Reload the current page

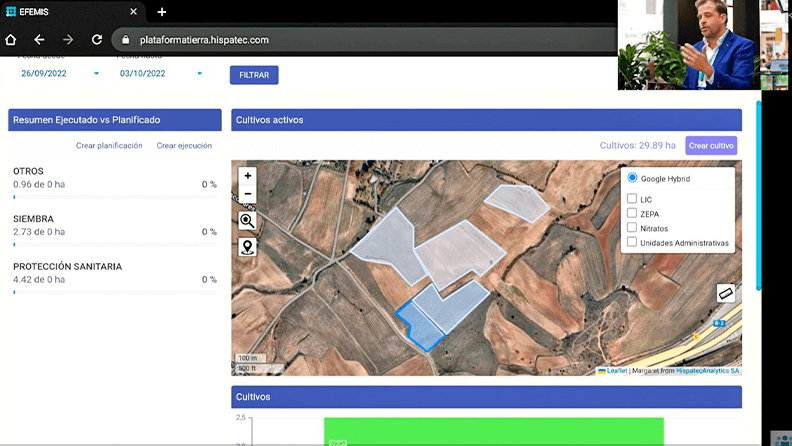[x=97, y=39]
